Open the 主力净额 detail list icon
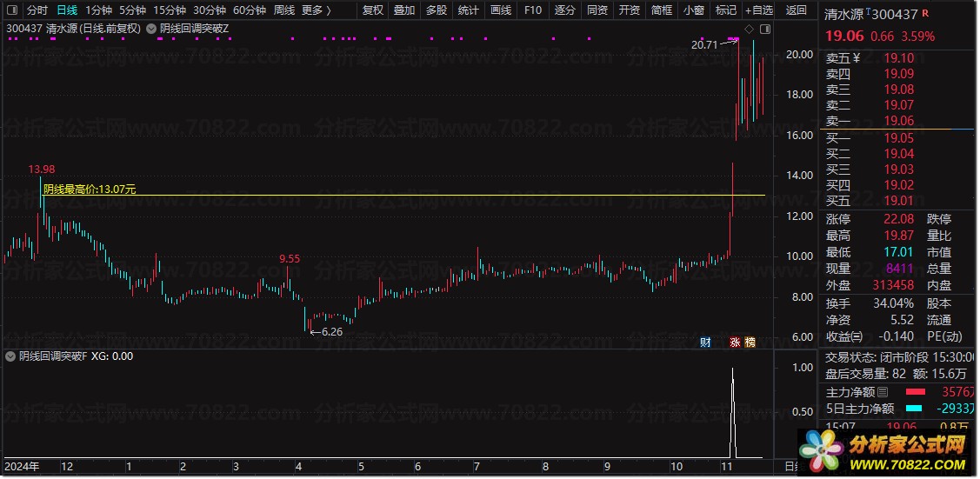 point(883,392)
